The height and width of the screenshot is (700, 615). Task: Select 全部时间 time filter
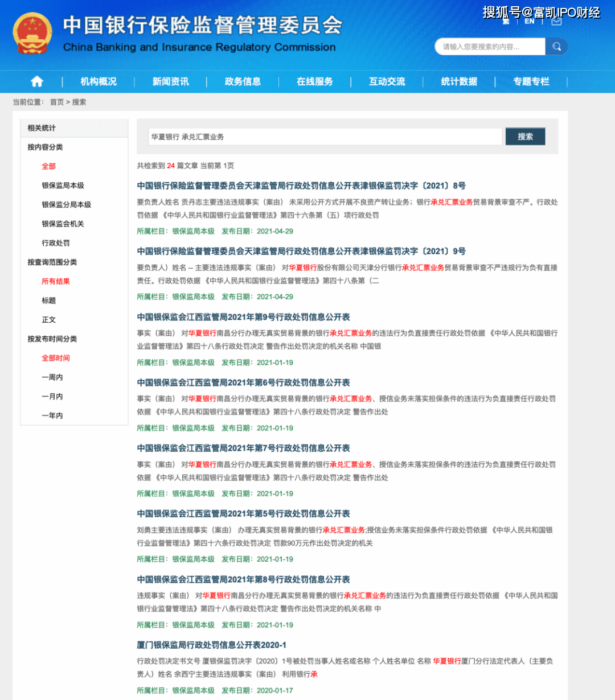(x=56, y=358)
